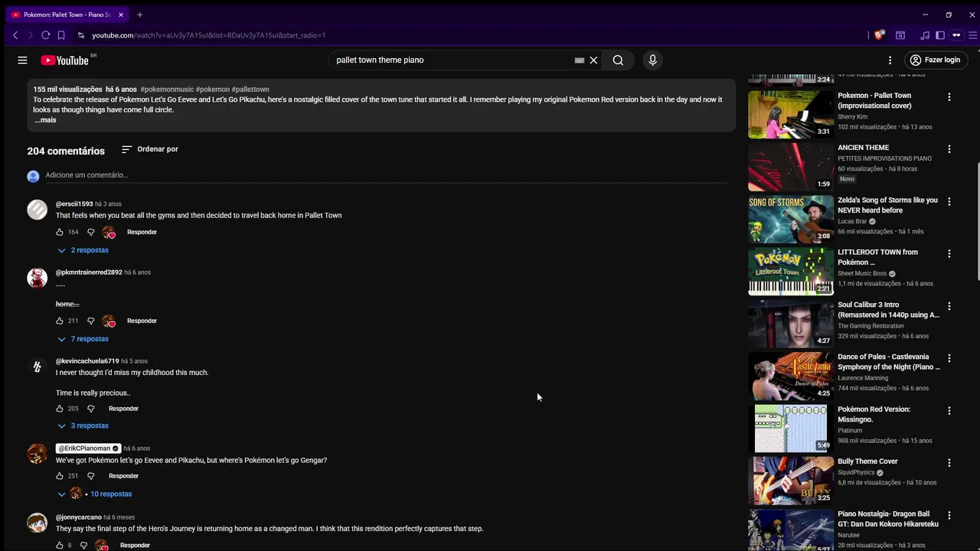Open the on-screen keyboard icon in the search box
Viewport: 980px width, 551px height.
[580, 60]
